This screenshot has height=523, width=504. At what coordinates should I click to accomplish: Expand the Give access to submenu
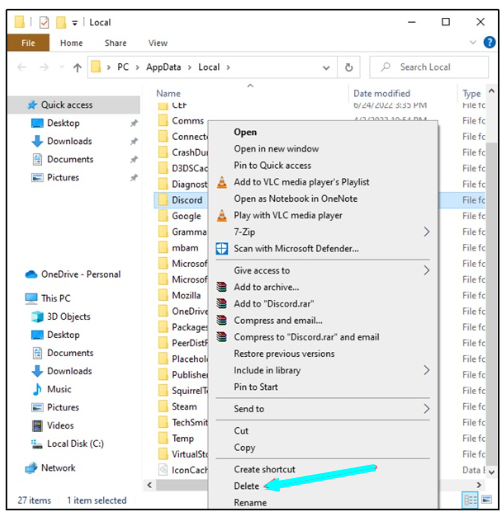(426, 271)
